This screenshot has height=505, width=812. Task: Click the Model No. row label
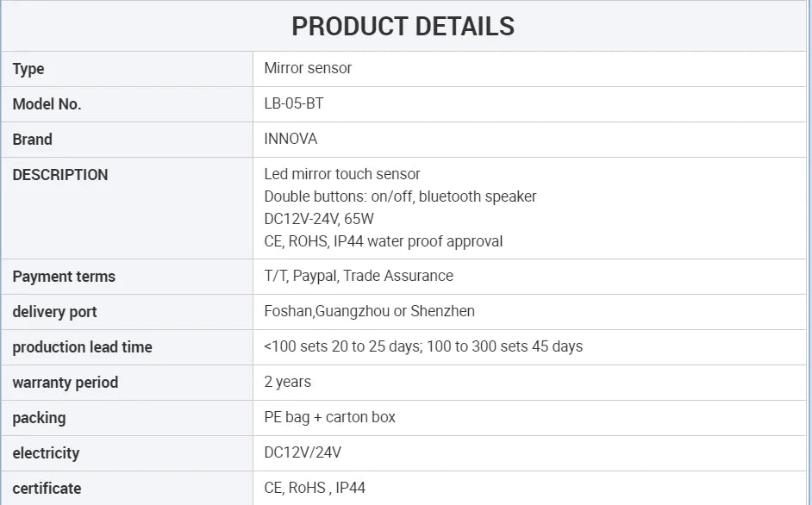tap(47, 104)
